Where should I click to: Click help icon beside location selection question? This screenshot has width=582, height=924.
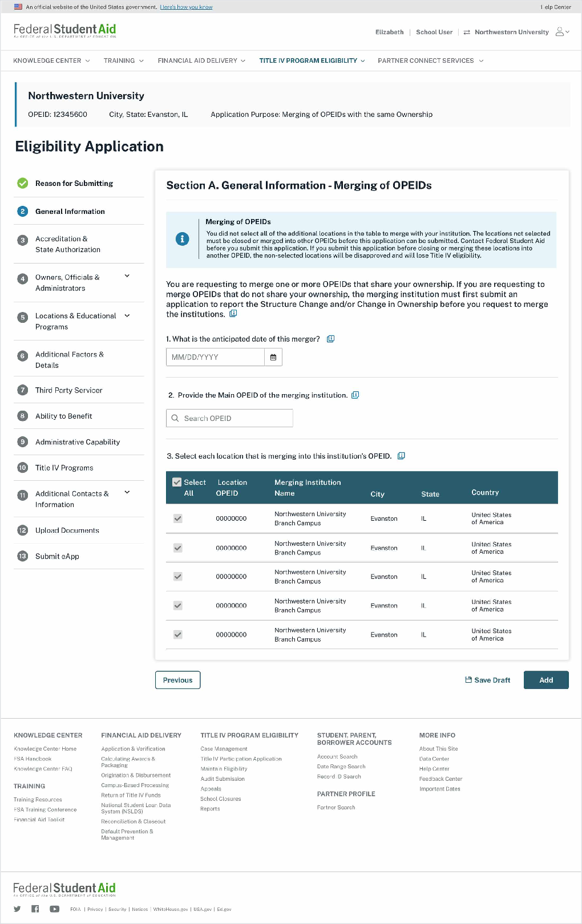tap(401, 456)
